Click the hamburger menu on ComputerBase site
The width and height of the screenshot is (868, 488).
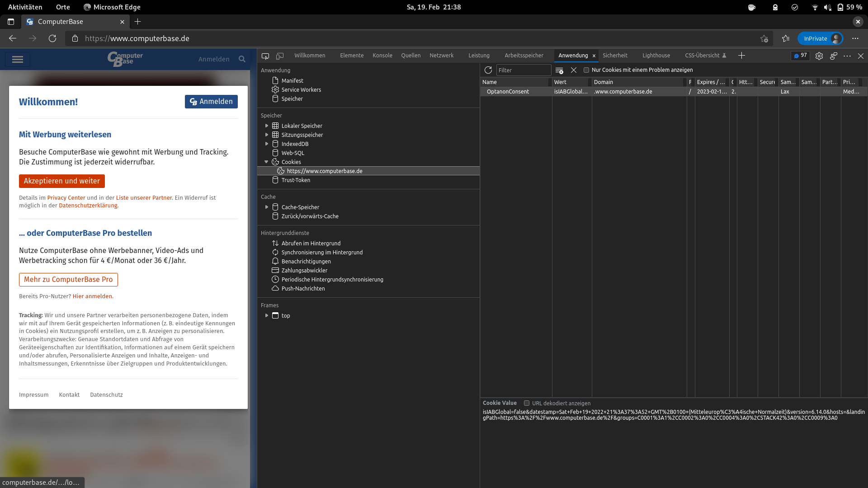18,59
